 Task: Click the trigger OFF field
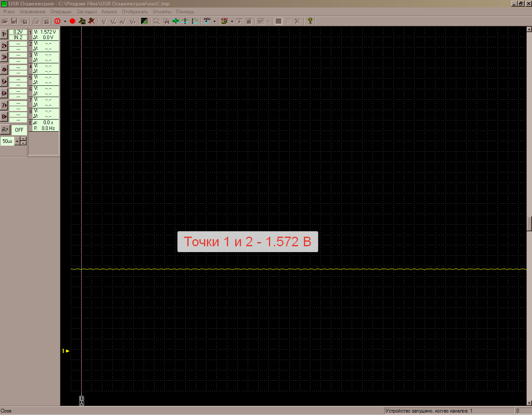pyautogui.click(x=19, y=130)
